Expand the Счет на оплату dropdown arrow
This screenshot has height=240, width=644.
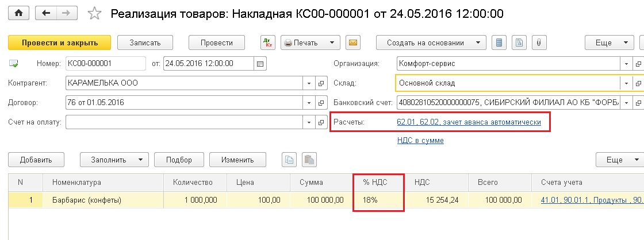[309, 122]
